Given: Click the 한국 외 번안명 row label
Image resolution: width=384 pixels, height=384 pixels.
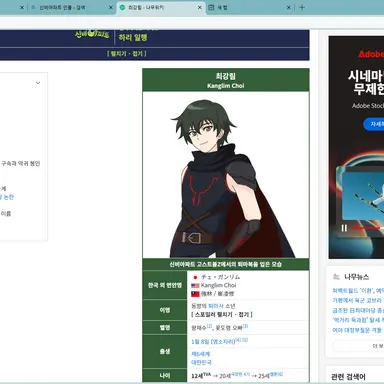Looking at the screenshot, I should click(x=165, y=285).
